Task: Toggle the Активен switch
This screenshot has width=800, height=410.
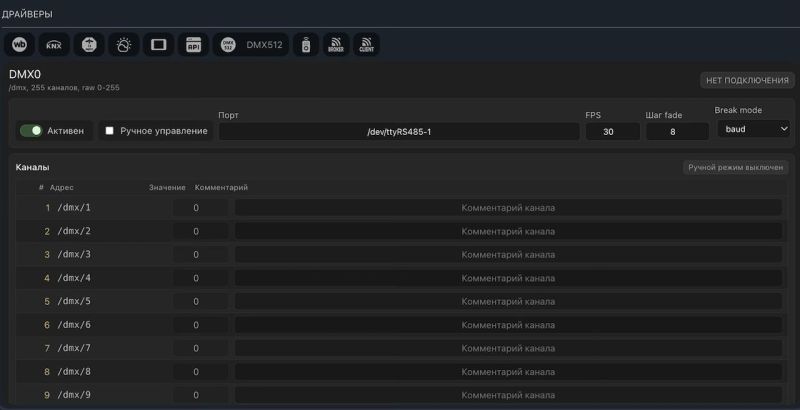Action: (31, 131)
